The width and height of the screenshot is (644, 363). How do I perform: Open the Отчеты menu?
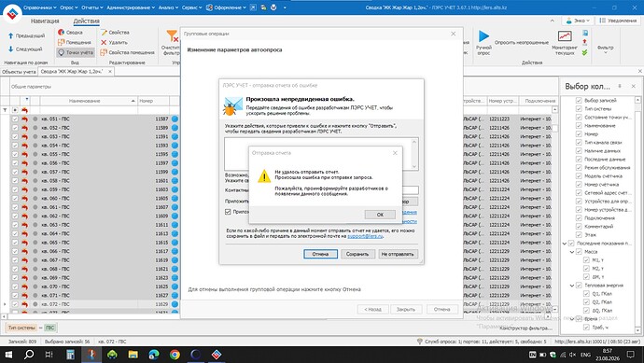pyautogui.click(x=92, y=7)
